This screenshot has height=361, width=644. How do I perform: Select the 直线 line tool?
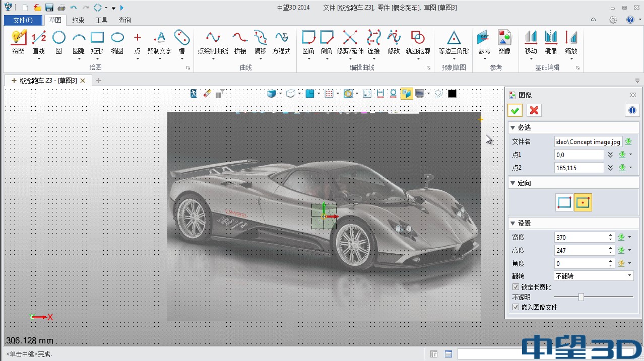point(39,38)
